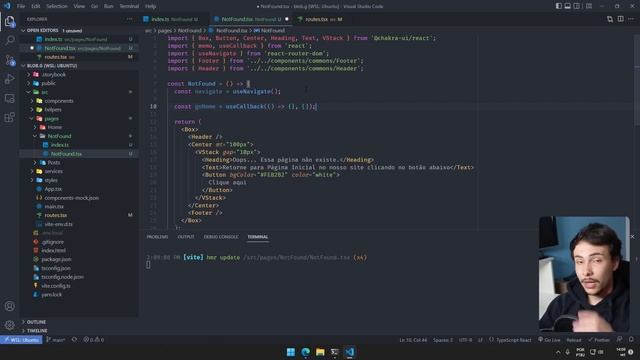Open the Remote Explorer view
The height and width of the screenshot is (360, 640).
(10, 98)
